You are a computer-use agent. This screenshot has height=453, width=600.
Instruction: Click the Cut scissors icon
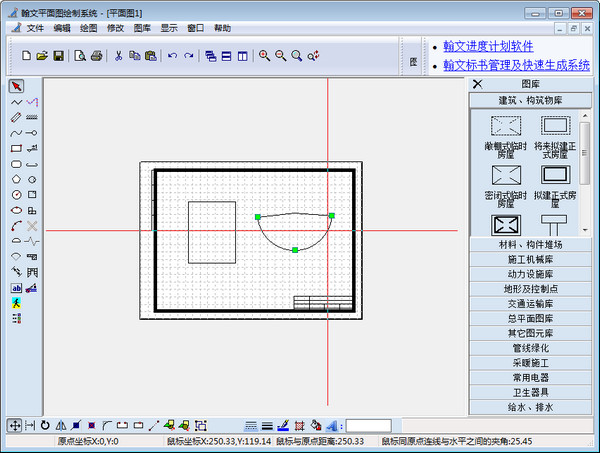118,55
